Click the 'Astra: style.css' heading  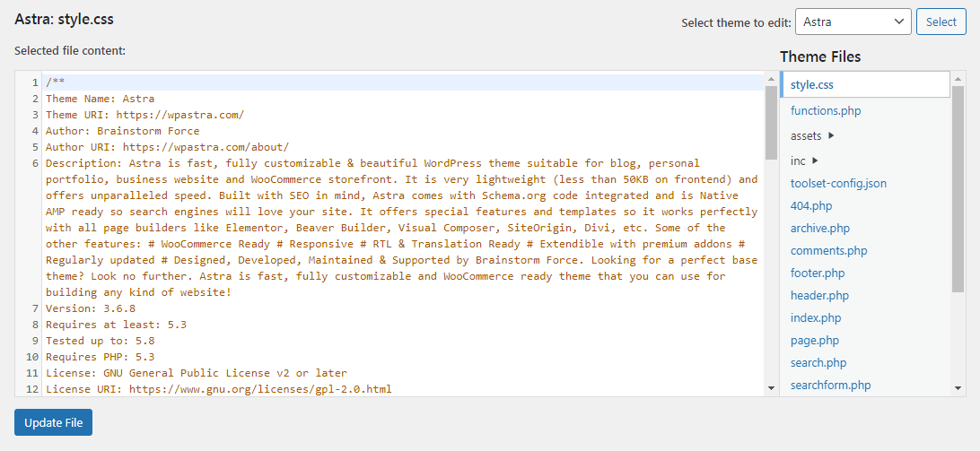(x=64, y=20)
